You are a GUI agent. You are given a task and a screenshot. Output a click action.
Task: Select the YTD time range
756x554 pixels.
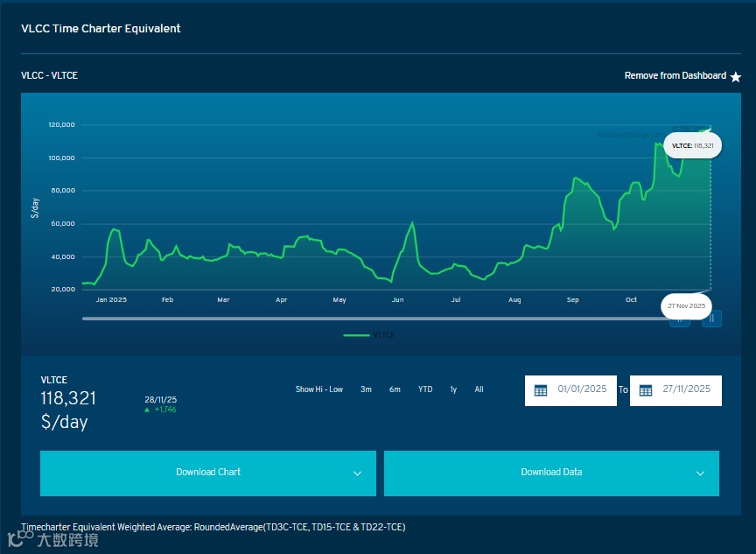[x=425, y=389]
